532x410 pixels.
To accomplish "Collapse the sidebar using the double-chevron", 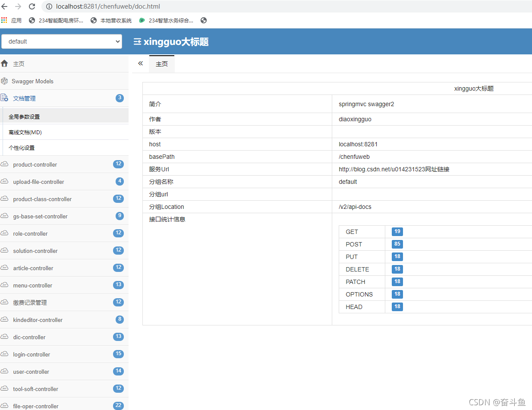I will click(x=140, y=63).
